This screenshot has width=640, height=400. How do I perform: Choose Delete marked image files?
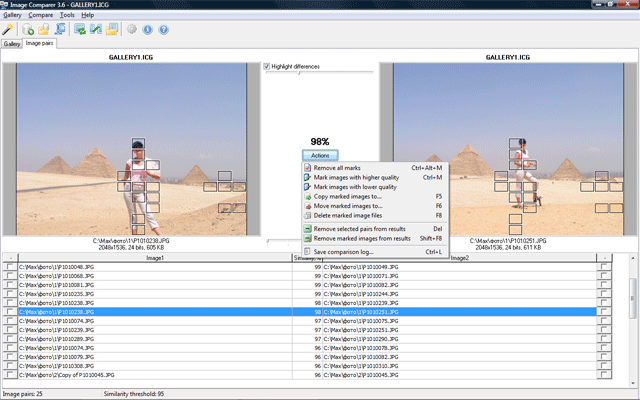375,216
